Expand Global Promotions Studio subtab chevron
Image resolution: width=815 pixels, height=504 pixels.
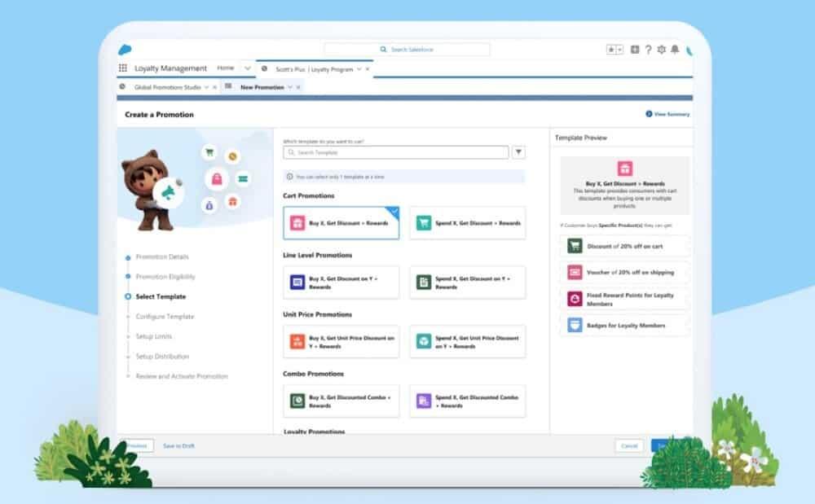(206, 87)
